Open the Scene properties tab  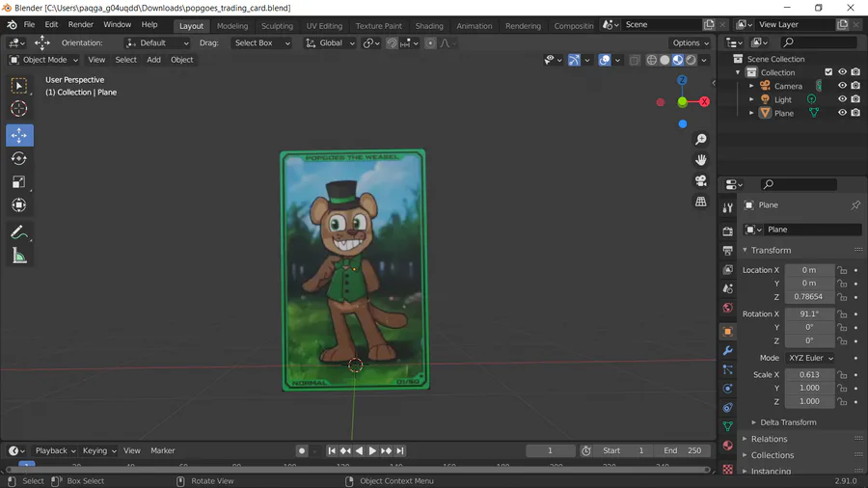tap(728, 288)
